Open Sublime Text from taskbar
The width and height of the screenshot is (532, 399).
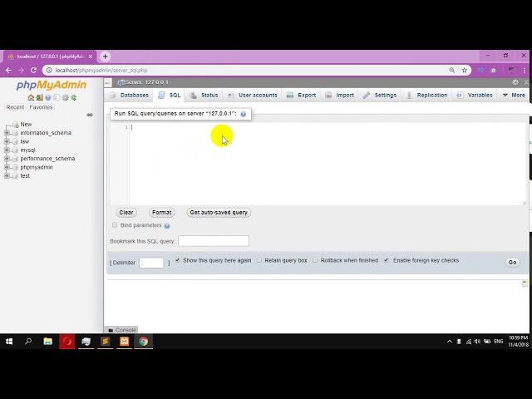coord(106,342)
